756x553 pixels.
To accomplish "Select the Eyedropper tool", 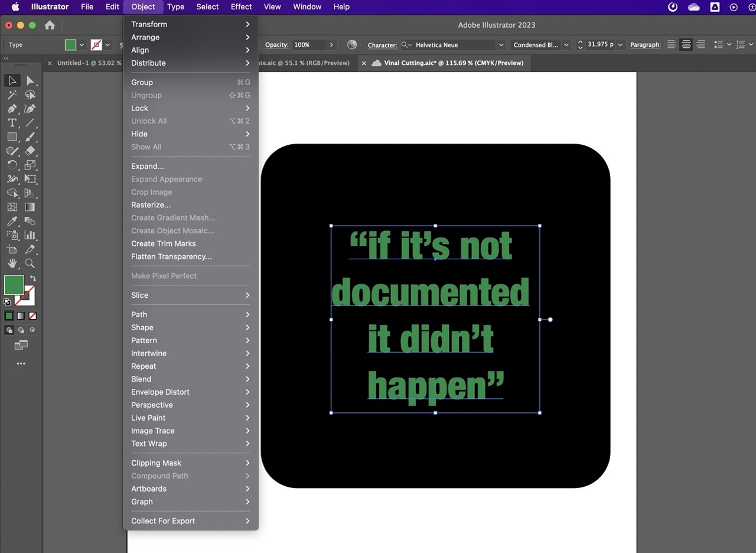I will [x=12, y=222].
